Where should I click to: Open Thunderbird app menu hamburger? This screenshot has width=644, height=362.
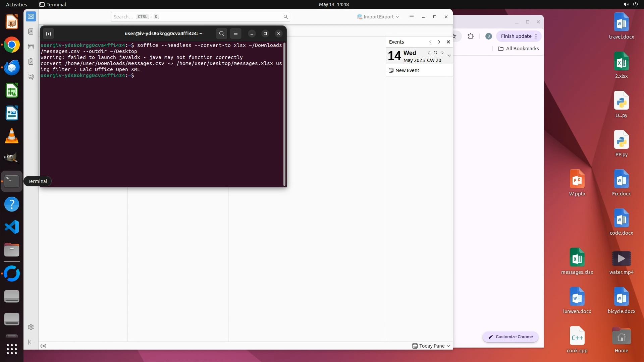tap(412, 17)
